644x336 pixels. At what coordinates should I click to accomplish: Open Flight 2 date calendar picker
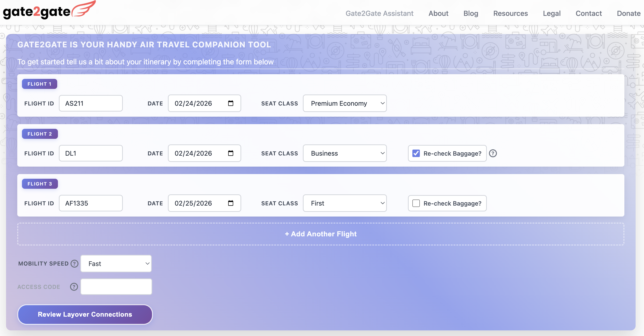coord(230,153)
